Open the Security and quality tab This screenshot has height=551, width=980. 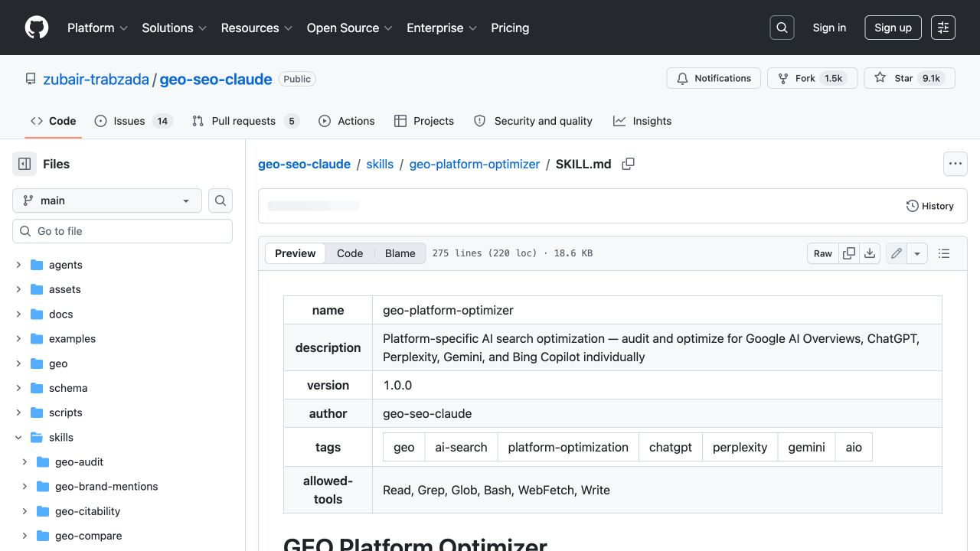[x=533, y=121]
